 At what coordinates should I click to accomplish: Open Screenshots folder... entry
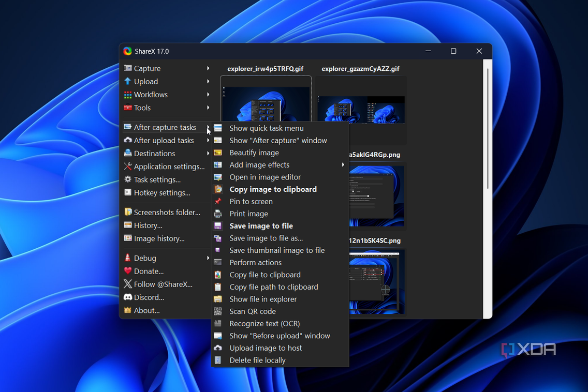[x=167, y=212]
